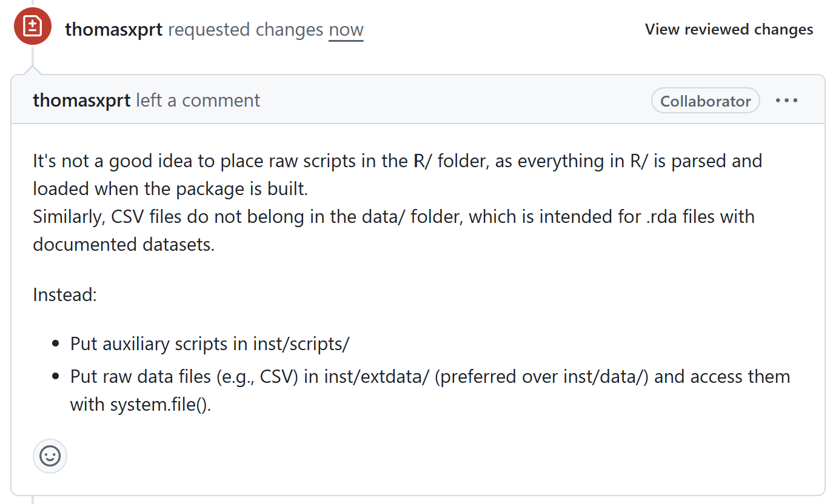Click the bullet dot before "Put auxiliary scripts"
833x504 pixels.
(x=56, y=344)
